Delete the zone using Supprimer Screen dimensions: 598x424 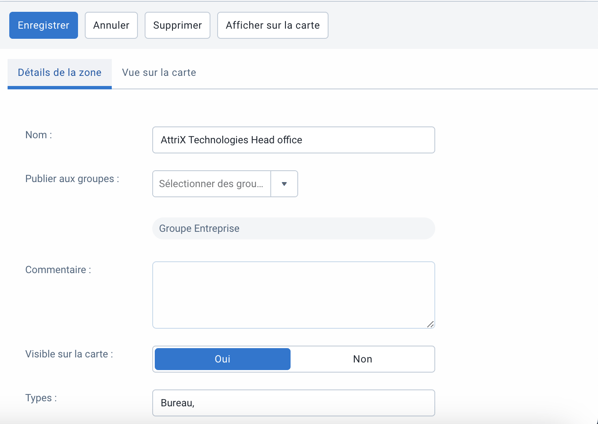(x=177, y=26)
